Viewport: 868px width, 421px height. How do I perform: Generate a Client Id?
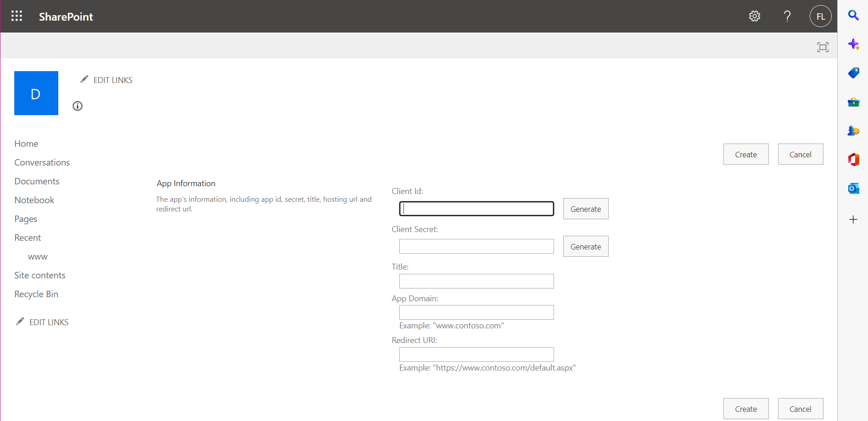[x=585, y=209]
